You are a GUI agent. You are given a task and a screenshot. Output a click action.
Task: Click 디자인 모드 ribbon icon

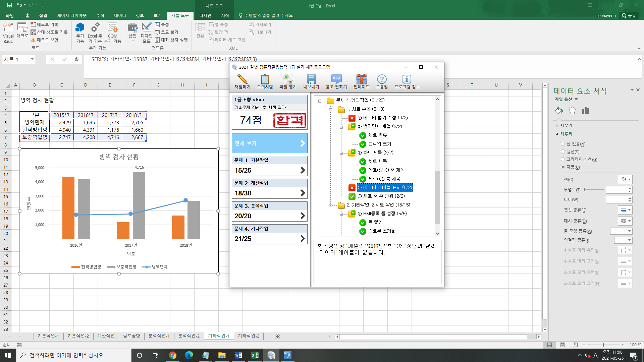147,33
